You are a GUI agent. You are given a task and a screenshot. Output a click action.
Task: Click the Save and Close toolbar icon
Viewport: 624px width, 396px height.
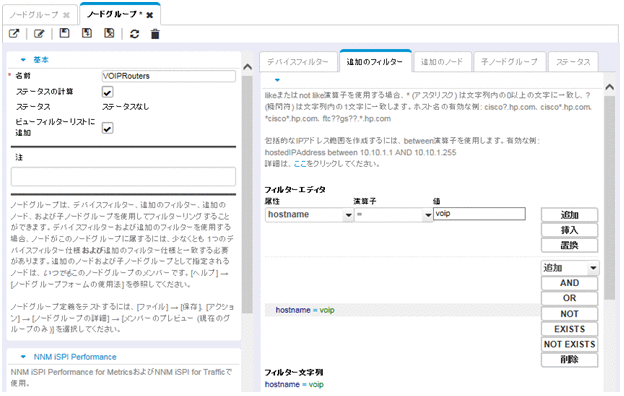109,33
